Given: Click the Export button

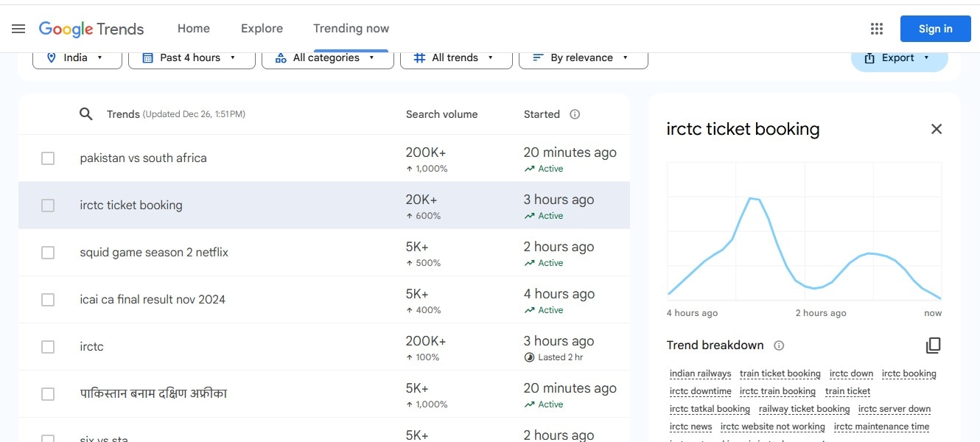Looking at the screenshot, I should (x=898, y=58).
